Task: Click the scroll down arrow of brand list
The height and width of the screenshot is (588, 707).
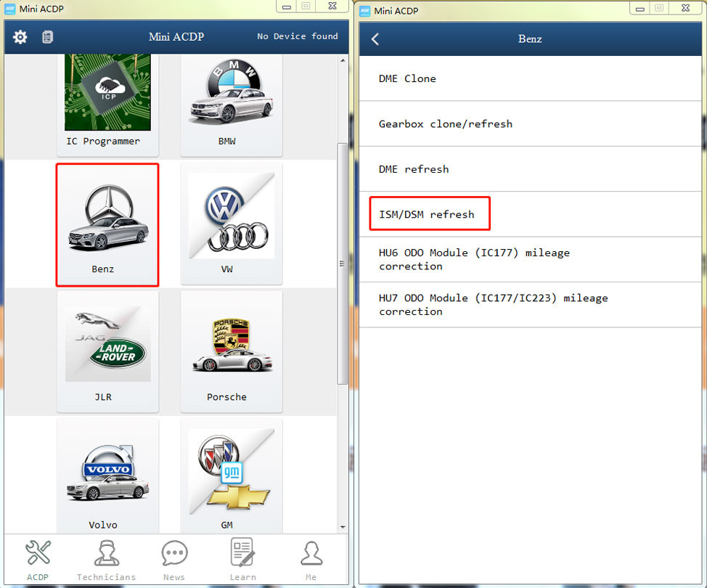Action: click(343, 526)
